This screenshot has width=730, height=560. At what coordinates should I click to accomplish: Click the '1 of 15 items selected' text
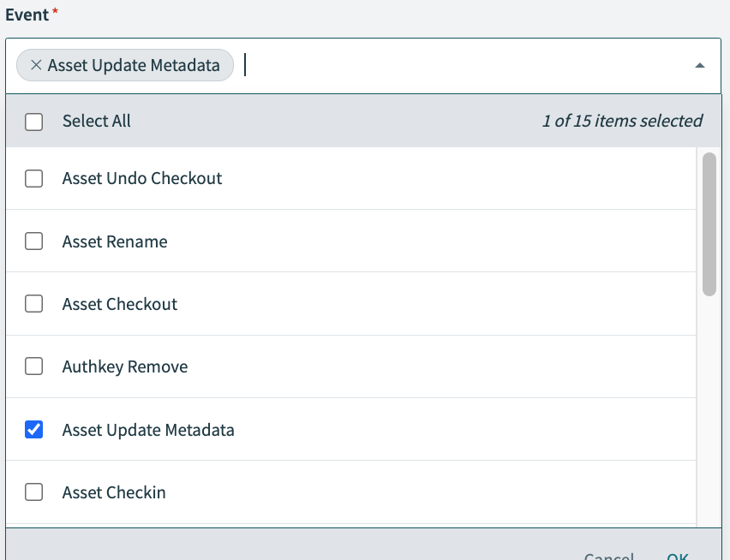click(622, 121)
